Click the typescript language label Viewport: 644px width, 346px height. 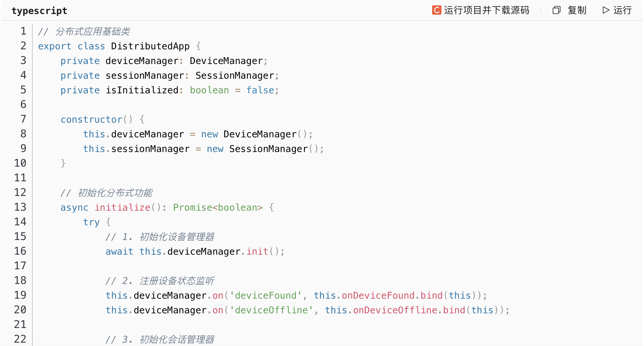coord(39,11)
